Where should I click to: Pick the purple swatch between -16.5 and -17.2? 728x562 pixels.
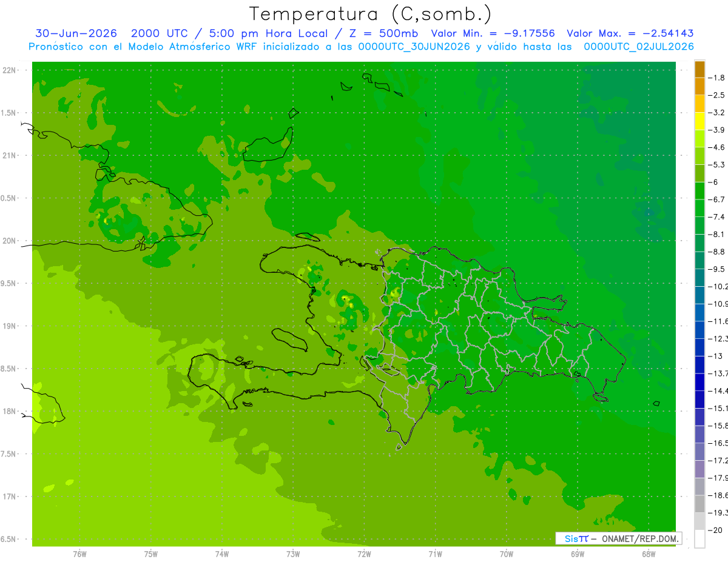coord(699,452)
